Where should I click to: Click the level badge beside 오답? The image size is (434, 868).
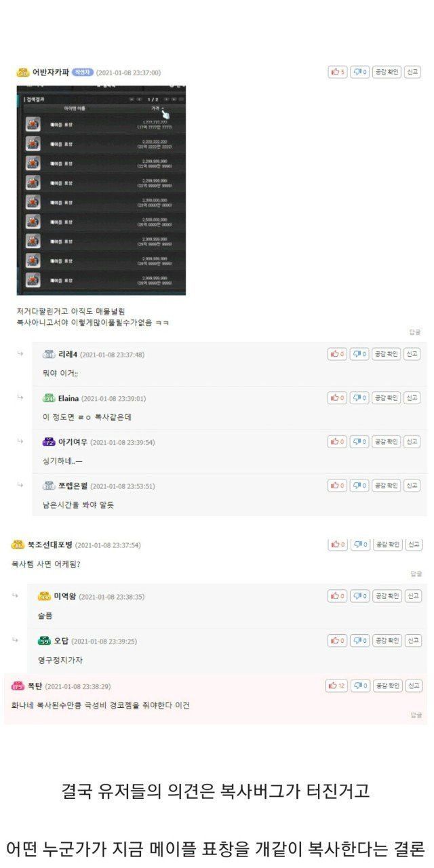[x=44, y=641]
